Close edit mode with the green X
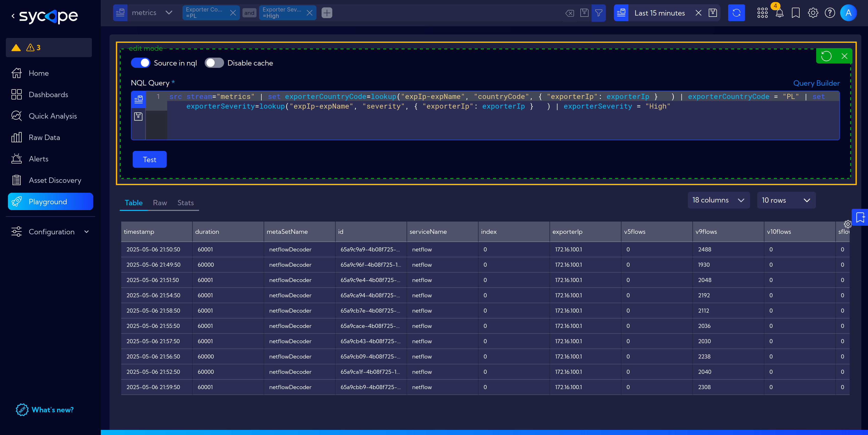 pyautogui.click(x=845, y=56)
